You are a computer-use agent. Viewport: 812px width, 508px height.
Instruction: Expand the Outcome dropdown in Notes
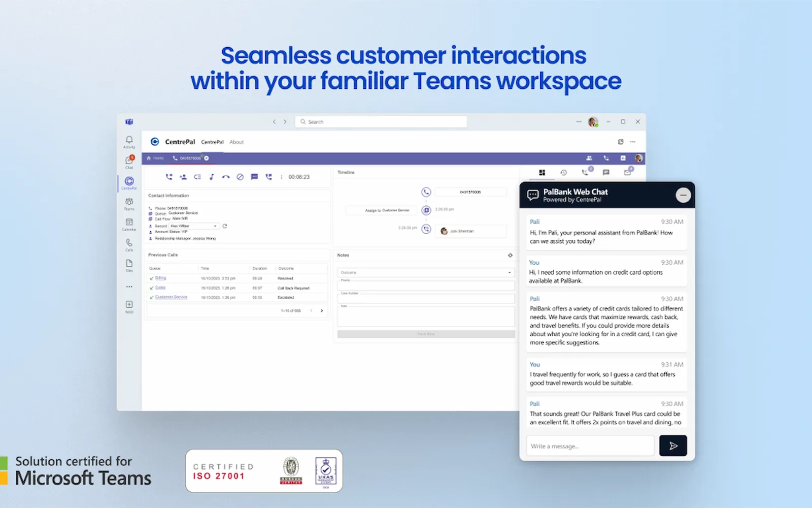(x=426, y=272)
